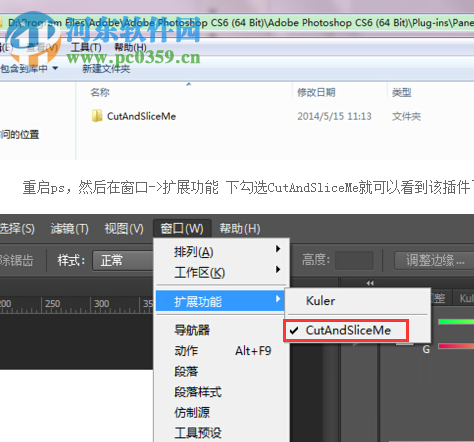Open 包含到库中 dropdown in Explorer toolbar
474x442 pixels.
coord(29,69)
